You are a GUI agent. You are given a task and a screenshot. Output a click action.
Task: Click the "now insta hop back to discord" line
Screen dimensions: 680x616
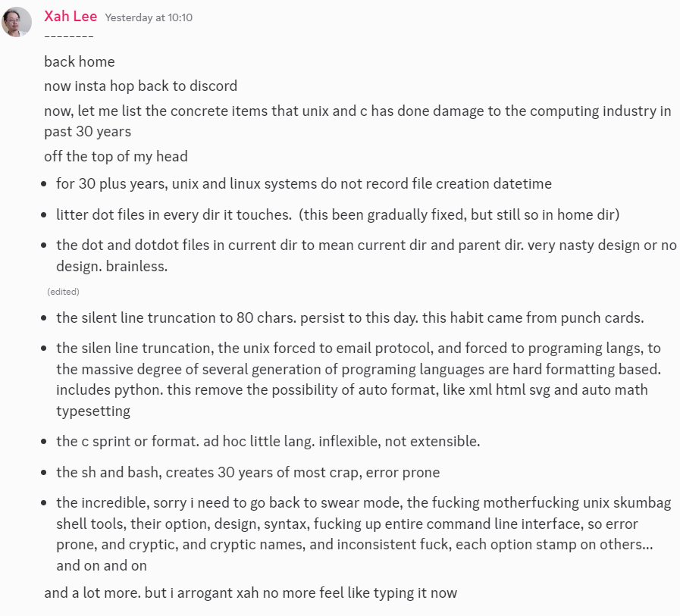[140, 86]
